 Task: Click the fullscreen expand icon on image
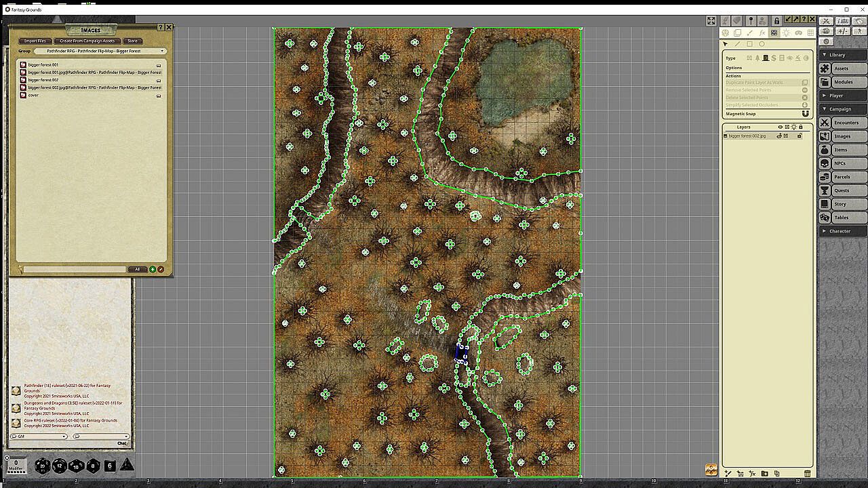click(711, 21)
